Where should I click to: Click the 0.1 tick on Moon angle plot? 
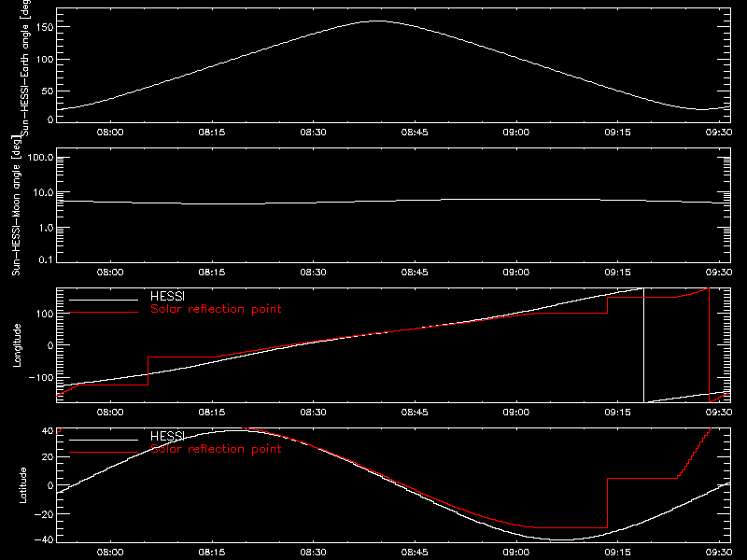point(46,260)
